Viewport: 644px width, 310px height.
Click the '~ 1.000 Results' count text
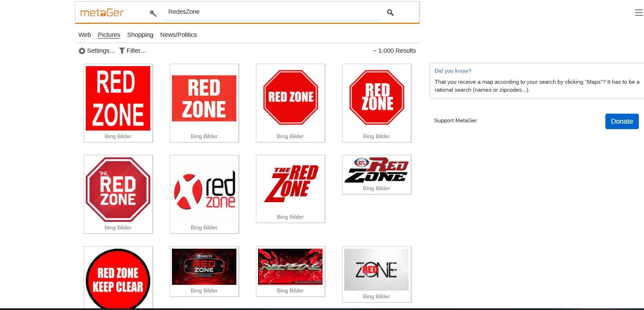(394, 51)
